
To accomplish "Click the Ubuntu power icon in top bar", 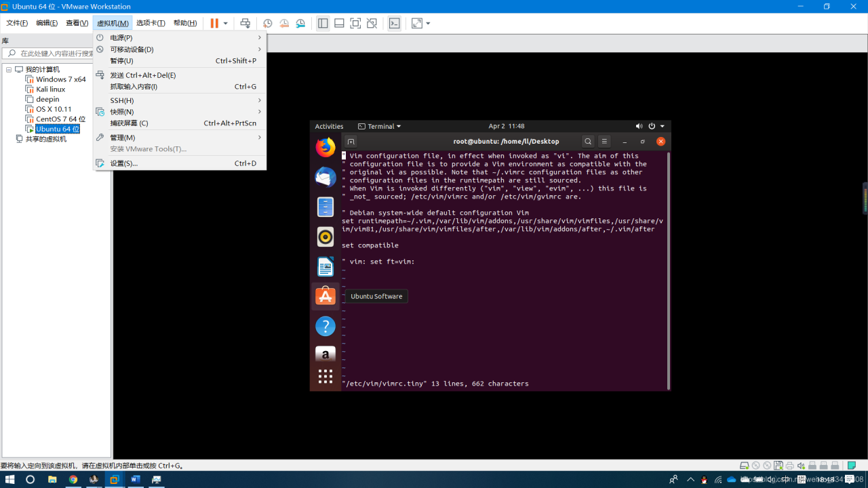I will coord(652,126).
